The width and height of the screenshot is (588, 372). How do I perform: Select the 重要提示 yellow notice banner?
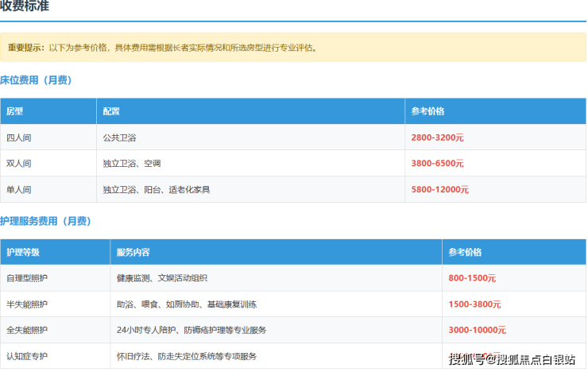pos(292,48)
